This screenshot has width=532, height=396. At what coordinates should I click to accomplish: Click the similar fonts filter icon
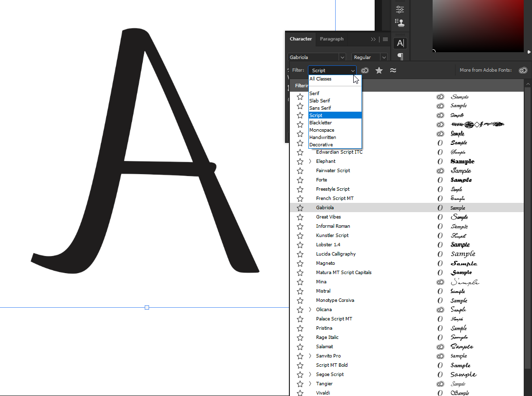tap(393, 70)
